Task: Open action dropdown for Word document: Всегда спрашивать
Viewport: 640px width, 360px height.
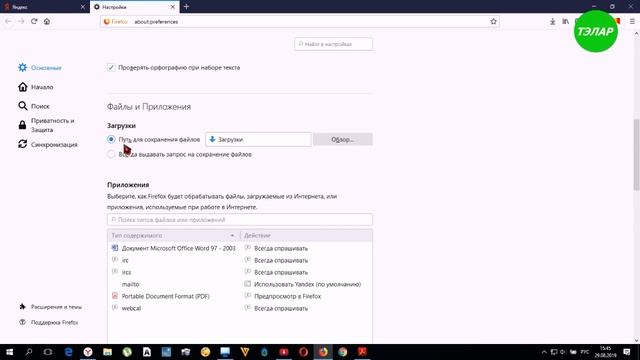Action: pyautogui.click(x=306, y=248)
